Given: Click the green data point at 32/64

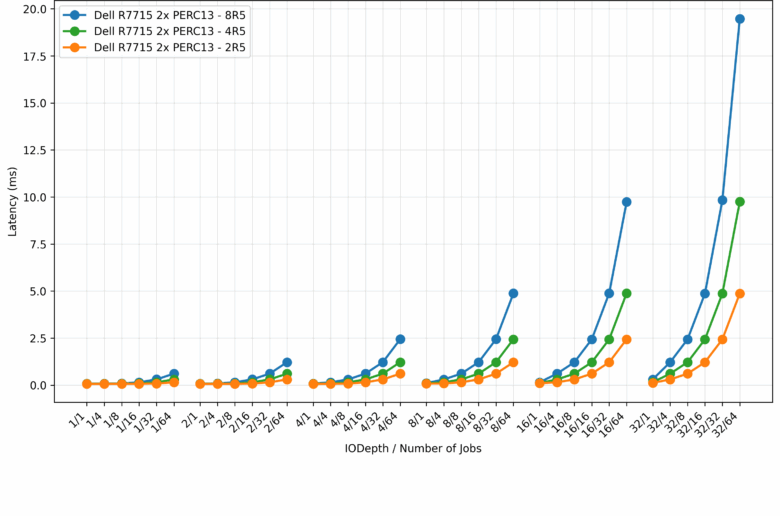Looking at the screenshot, I should 740,202.
